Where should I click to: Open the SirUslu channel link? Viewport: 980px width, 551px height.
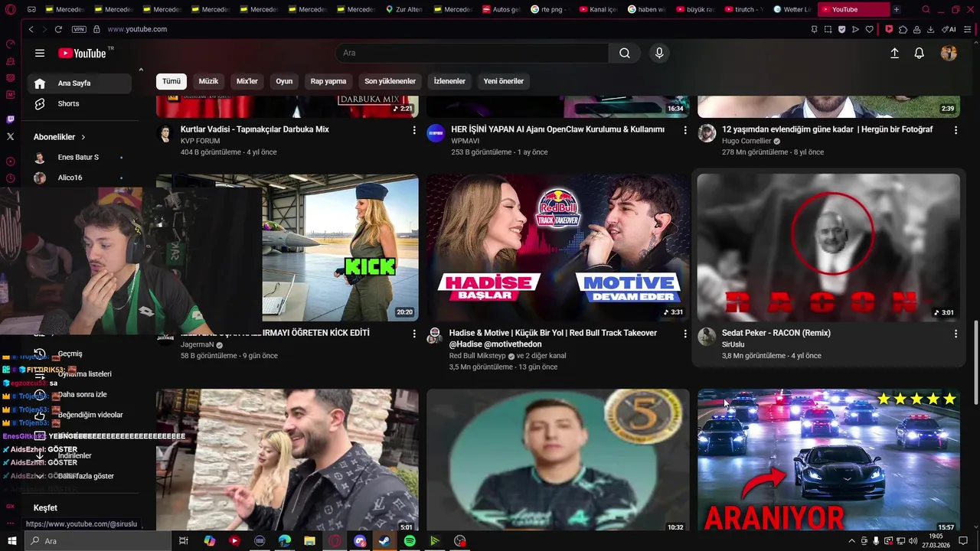click(733, 344)
